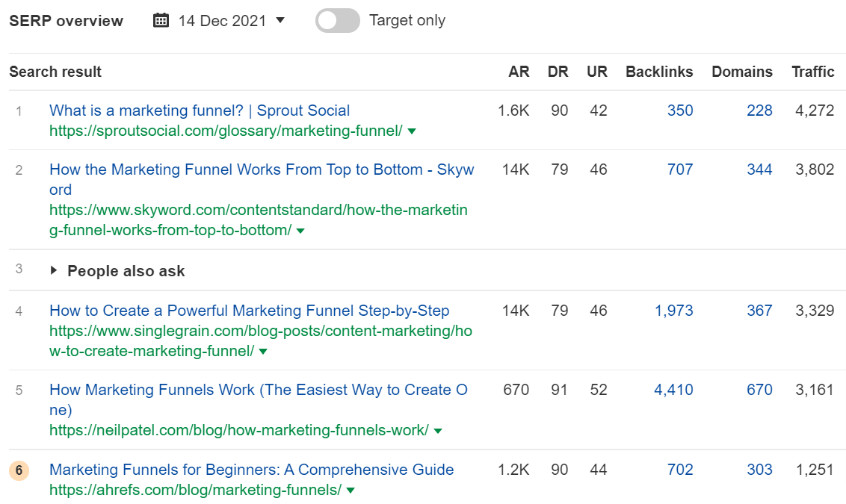846x504 pixels.
Task: Open Marketing Funnels for Beginners guide link
Action: click(251, 470)
